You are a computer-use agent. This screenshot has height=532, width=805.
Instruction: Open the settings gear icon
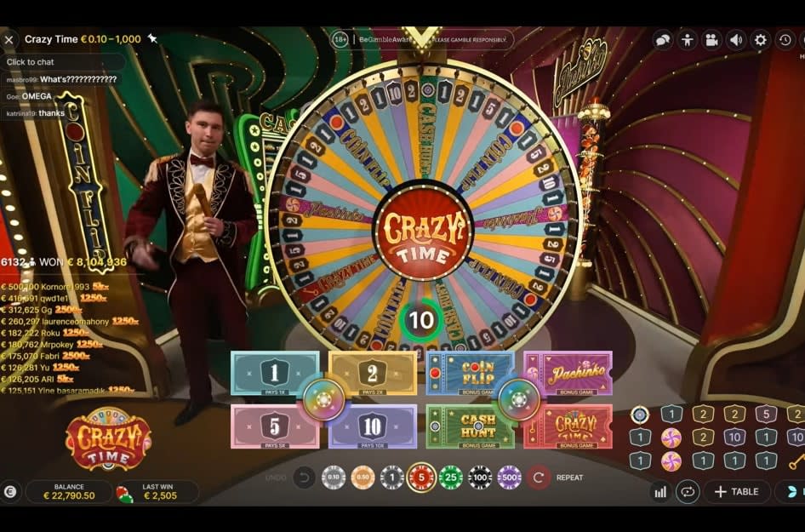click(761, 39)
